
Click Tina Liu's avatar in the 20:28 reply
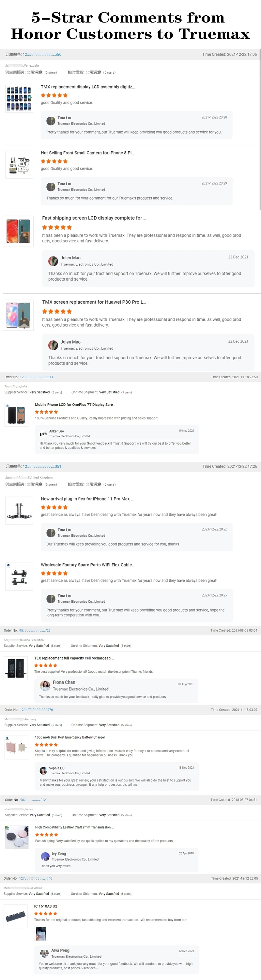[x=51, y=121]
